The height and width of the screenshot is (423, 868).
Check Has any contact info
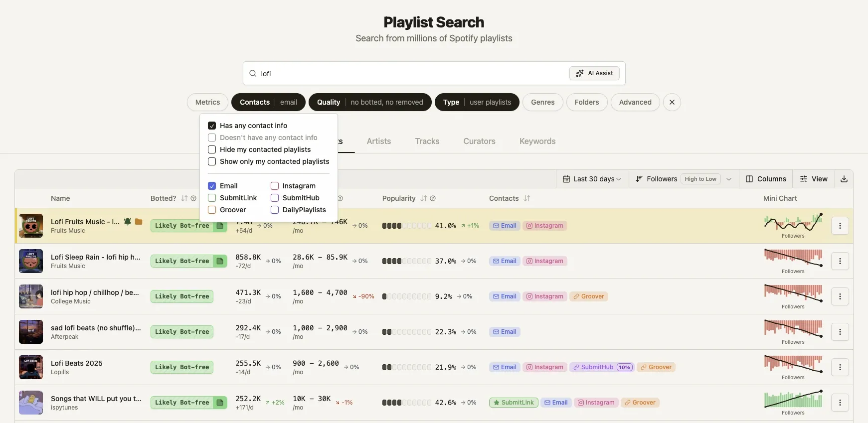(212, 126)
